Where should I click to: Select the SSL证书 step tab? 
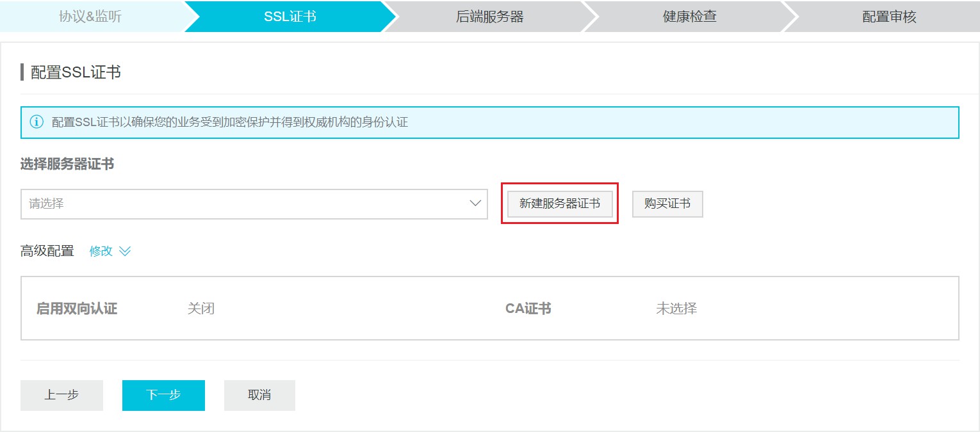[x=290, y=17]
